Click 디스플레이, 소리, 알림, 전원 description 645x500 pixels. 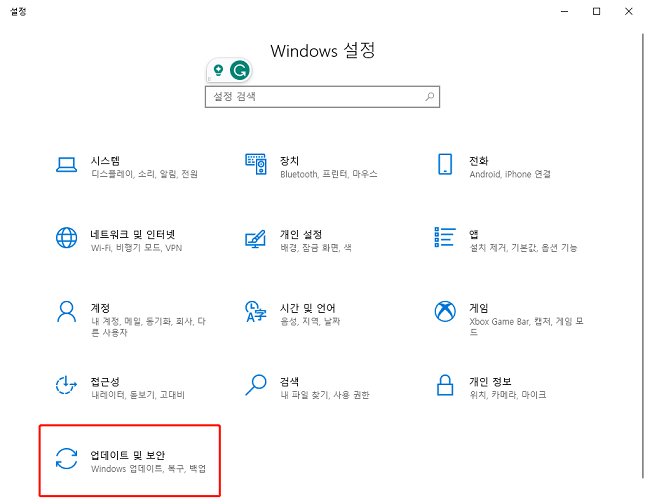144,174
